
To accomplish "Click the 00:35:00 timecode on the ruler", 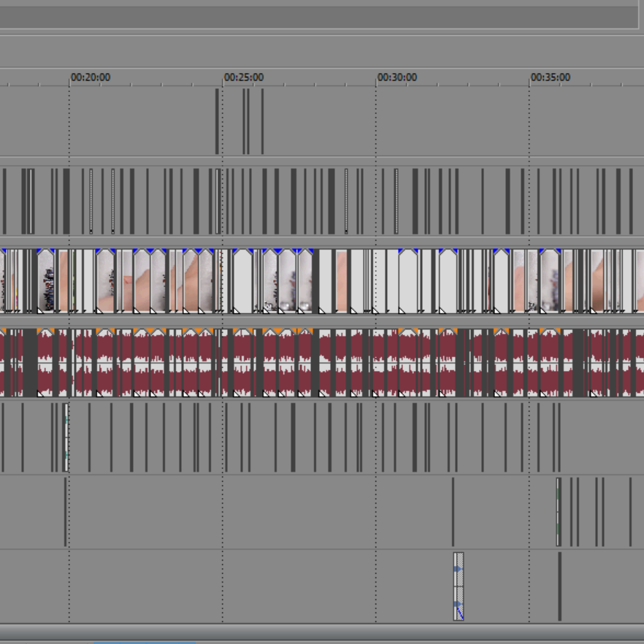I will (x=550, y=77).
